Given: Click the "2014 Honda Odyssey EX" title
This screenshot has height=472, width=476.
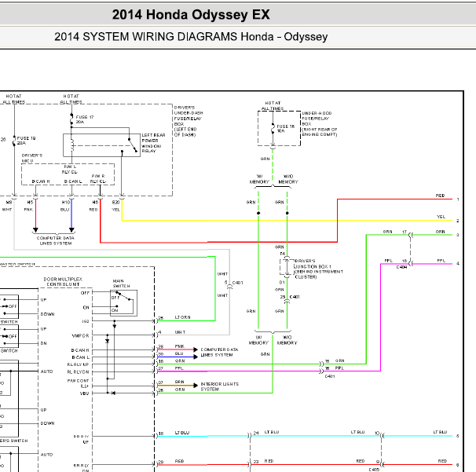Looking at the screenshot, I should (x=191, y=15).
